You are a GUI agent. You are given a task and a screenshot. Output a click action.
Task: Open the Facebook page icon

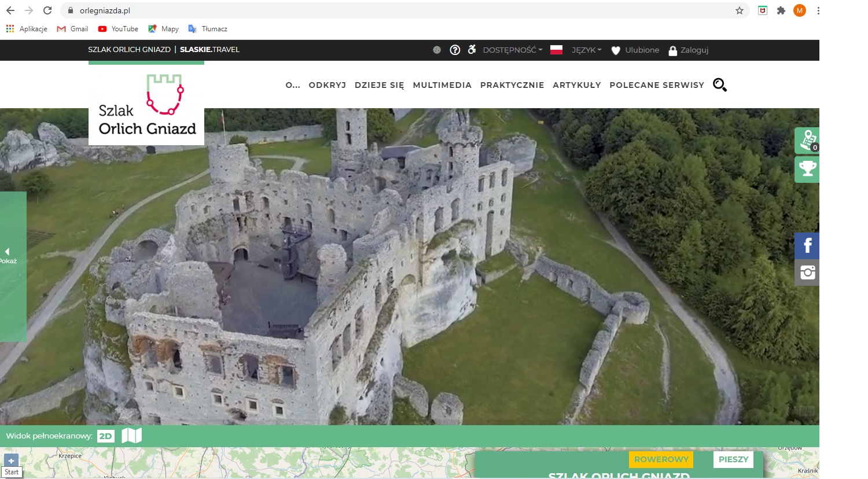pyautogui.click(x=807, y=246)
